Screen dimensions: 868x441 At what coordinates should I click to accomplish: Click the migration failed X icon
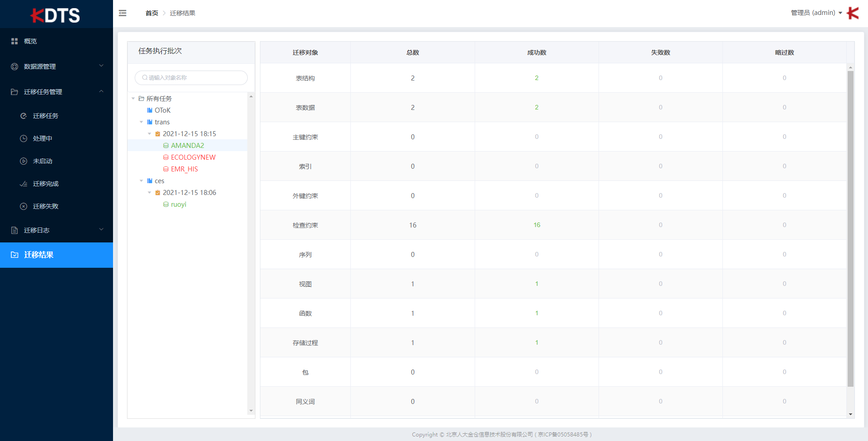(x=24, y=206)
